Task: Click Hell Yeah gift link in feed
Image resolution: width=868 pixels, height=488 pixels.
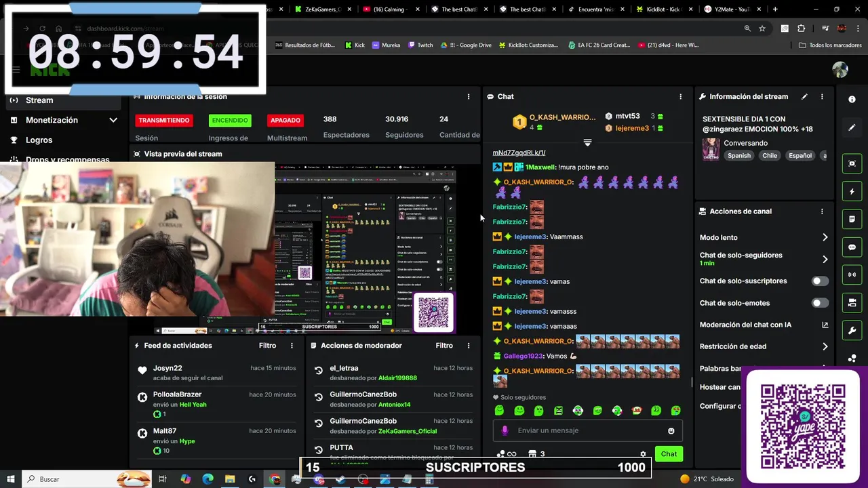Action: [x=193, y=405]
